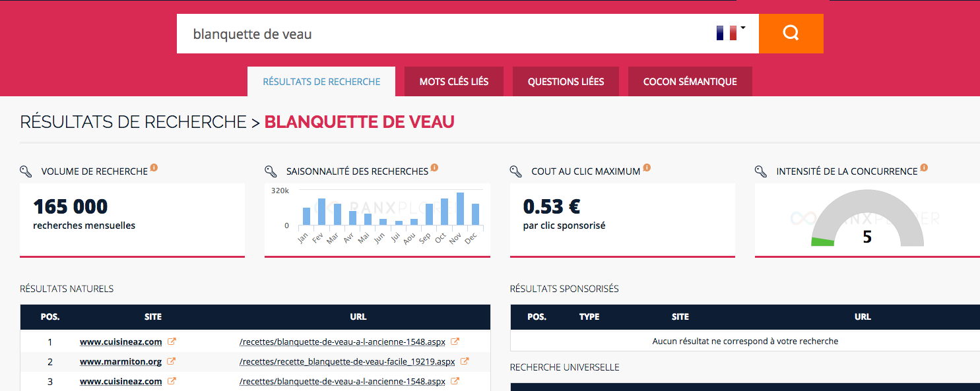Click the POS. header in Résultats naturels table
This screenshot has height=391, width=980.
[x=50, y=316]
